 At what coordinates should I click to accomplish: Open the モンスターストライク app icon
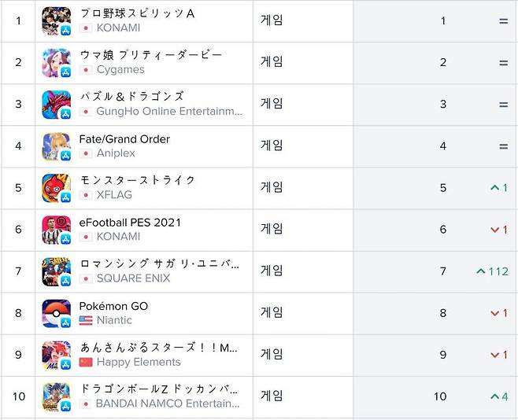click(x=56, y=188)
